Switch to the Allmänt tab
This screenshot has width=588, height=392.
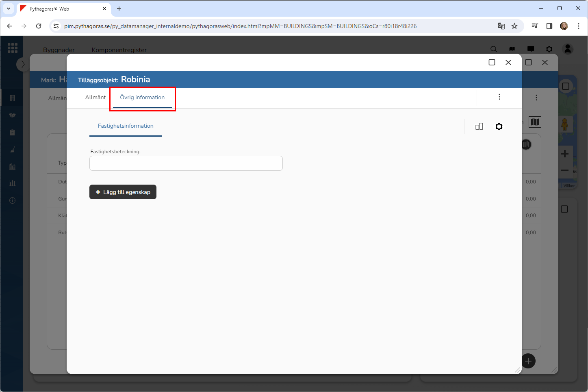point(95,98)
